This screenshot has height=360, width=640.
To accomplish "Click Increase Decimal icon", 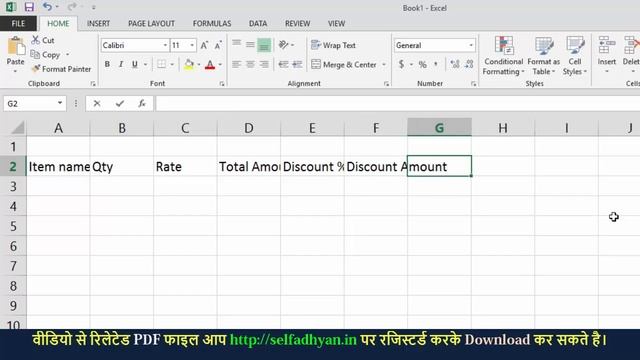I will click(x=455, y=64).
